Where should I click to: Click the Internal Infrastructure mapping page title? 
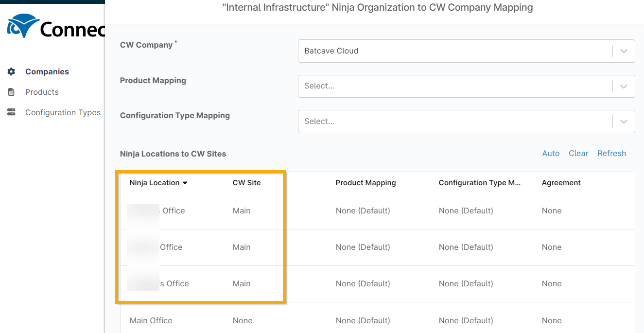pos(377,8)
